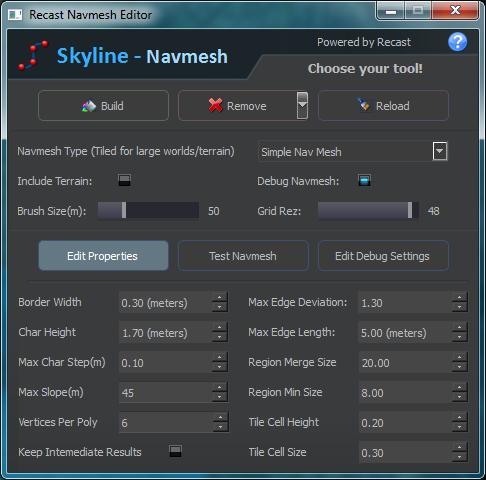Increase Max Char Step with up arrow

(x=220, y=357)
